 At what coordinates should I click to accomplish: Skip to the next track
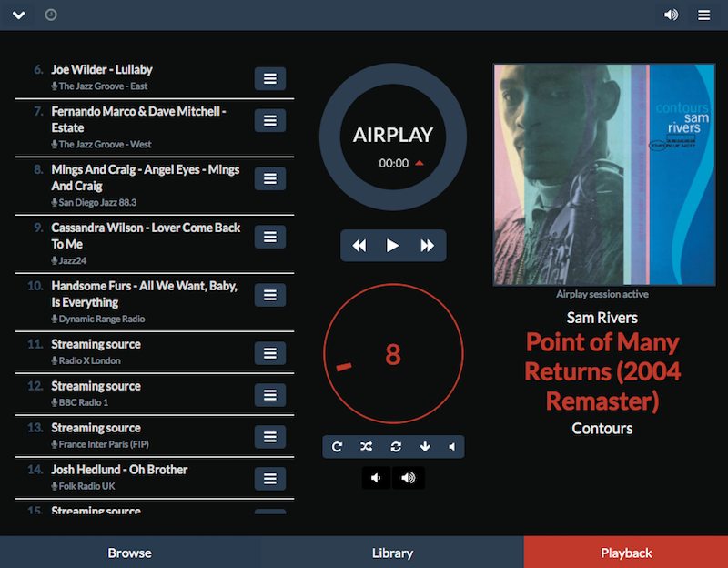click(427, 245)
